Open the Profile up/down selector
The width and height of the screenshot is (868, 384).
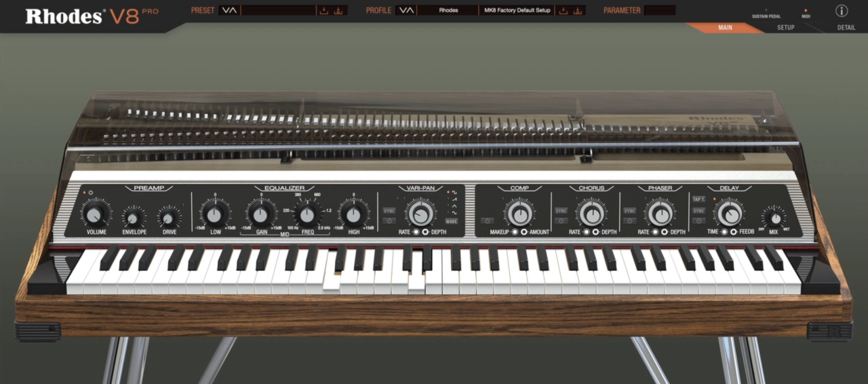click(406, 10)
